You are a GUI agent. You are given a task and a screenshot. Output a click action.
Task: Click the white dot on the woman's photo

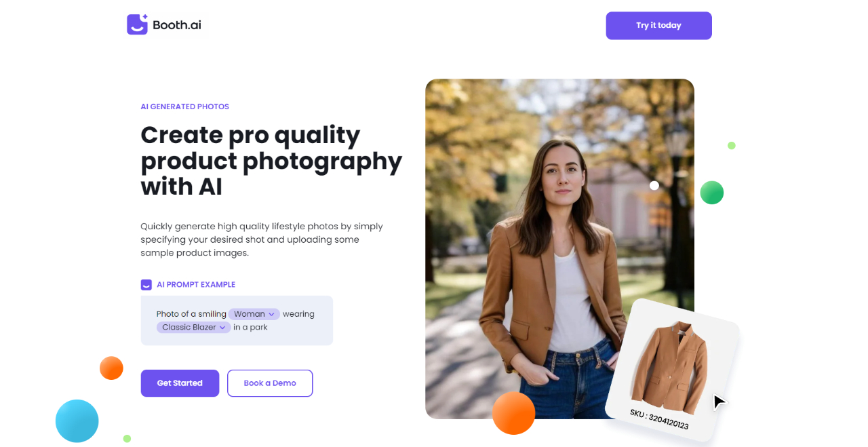(x=654, y=185)
